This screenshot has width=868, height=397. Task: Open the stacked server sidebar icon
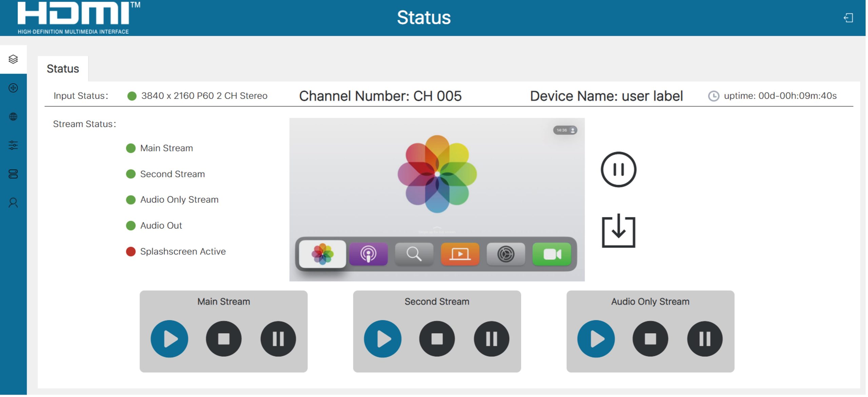coord(13,174)
